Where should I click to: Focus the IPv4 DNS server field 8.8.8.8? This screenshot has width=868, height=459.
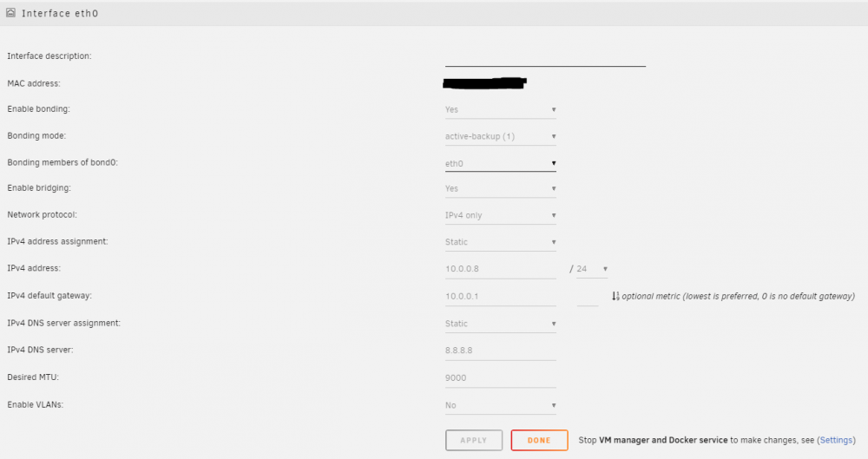point(501,351)
